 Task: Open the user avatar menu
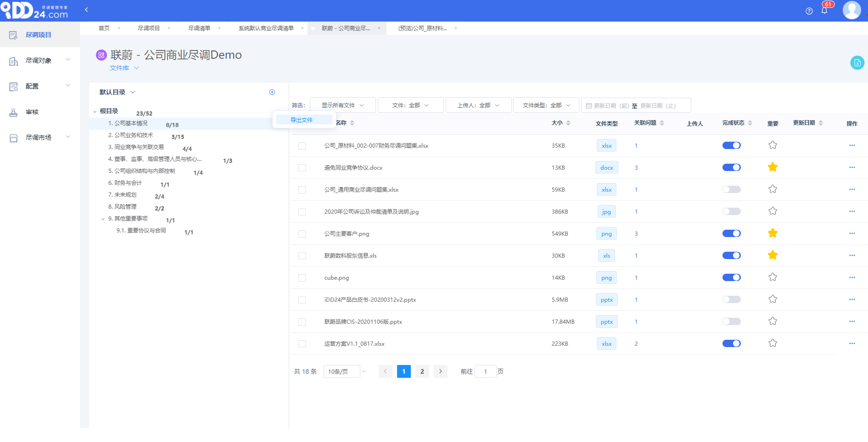(852, 10)
